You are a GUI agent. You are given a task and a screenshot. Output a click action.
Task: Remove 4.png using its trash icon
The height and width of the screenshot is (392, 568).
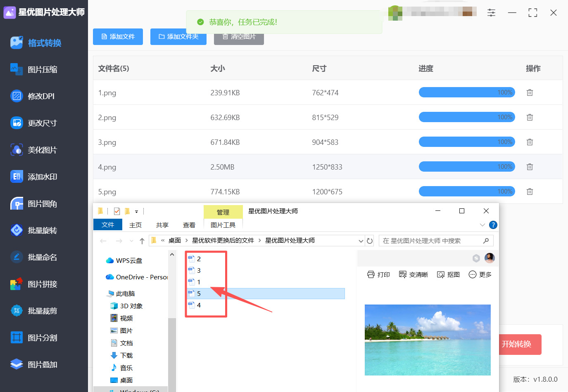(x=530, y=167)
